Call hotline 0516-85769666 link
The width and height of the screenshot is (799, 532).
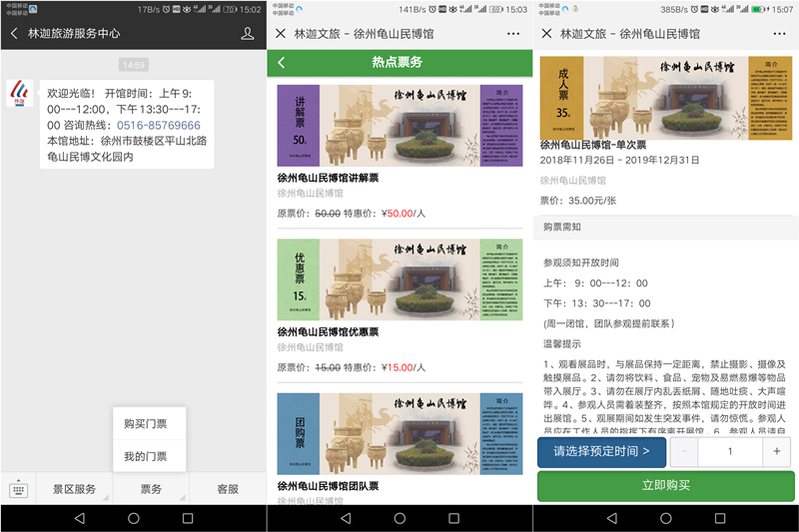(159, 125)
